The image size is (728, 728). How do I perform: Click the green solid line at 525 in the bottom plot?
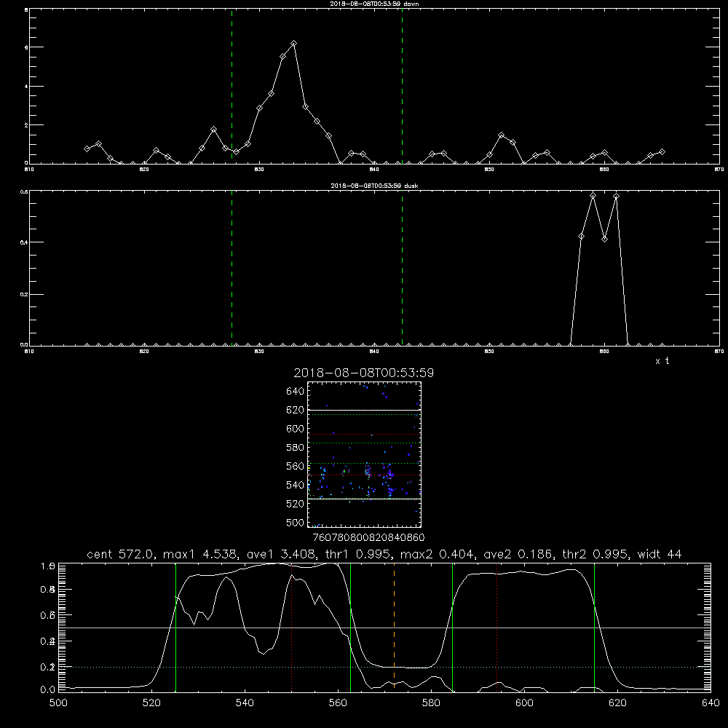(175, 627)
